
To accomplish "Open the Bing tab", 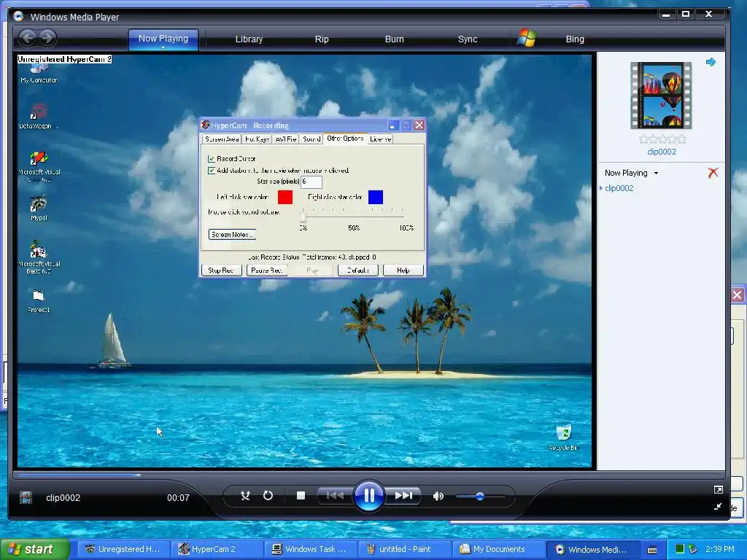I will (x=575, y=39).
